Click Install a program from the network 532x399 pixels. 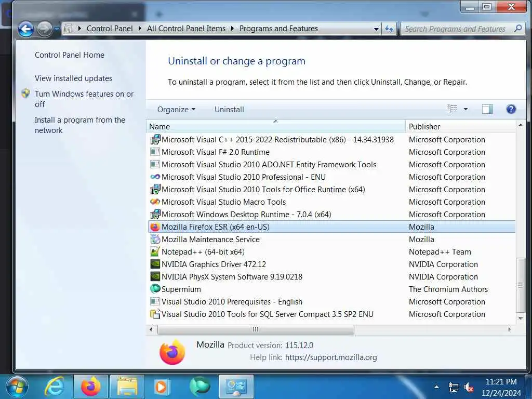coord(79,125)
